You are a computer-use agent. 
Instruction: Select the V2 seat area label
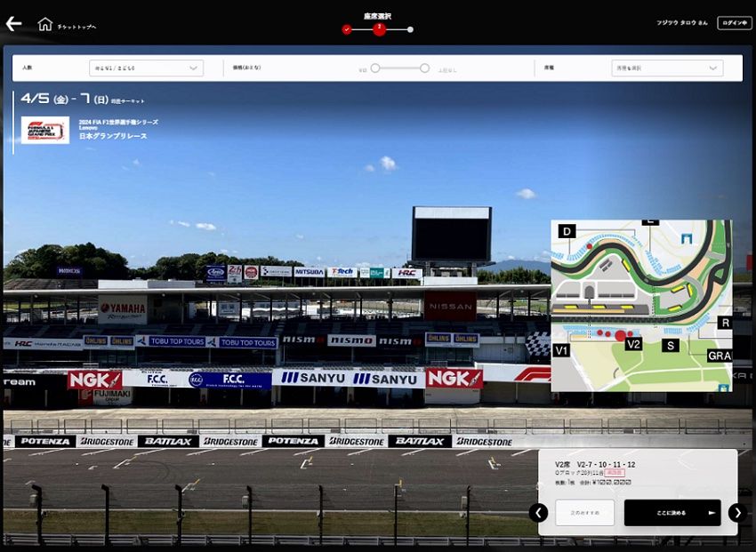pyautogui.click(x=633, y=344)
